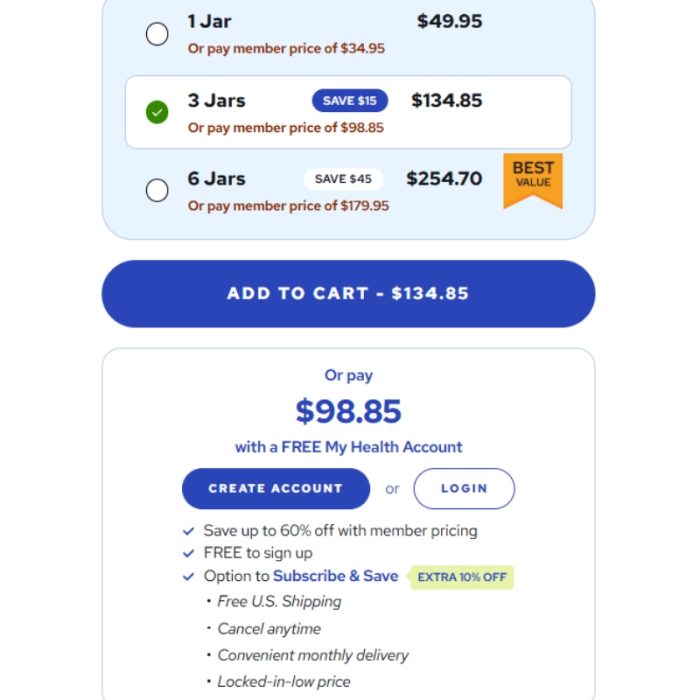
Task: Click the 3 Jars member price text
Action: [286, 128]
